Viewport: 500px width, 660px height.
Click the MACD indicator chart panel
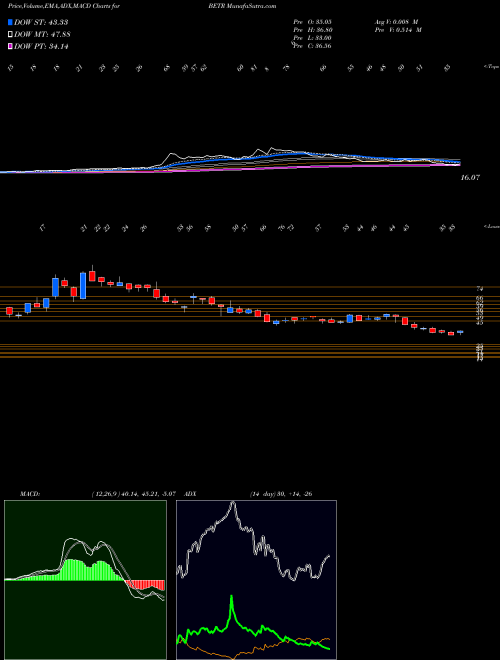pyautogui.click(x=85, y=580)
